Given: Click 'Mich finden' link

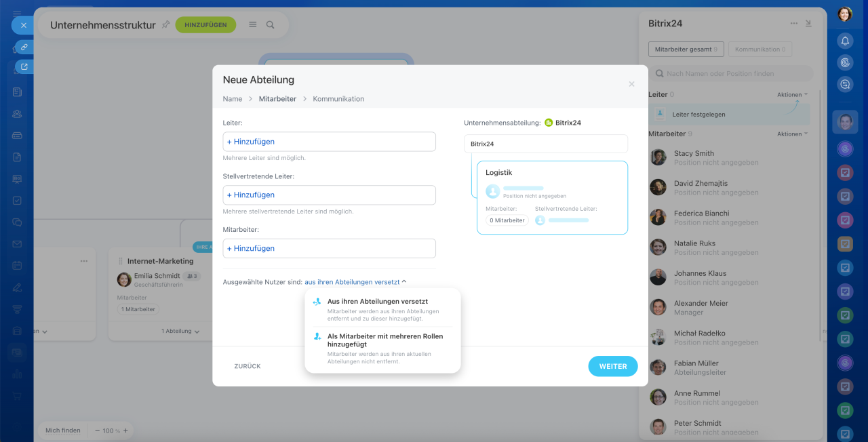Looking at the screenshot, I should pyautogui.click(x=62, y=430).
